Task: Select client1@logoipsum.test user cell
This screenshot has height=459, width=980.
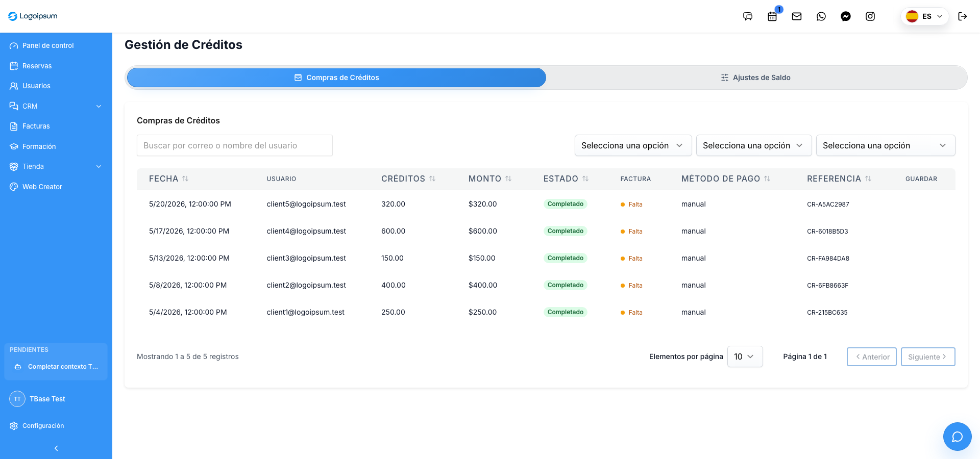Action: click(x=305, y=312)
